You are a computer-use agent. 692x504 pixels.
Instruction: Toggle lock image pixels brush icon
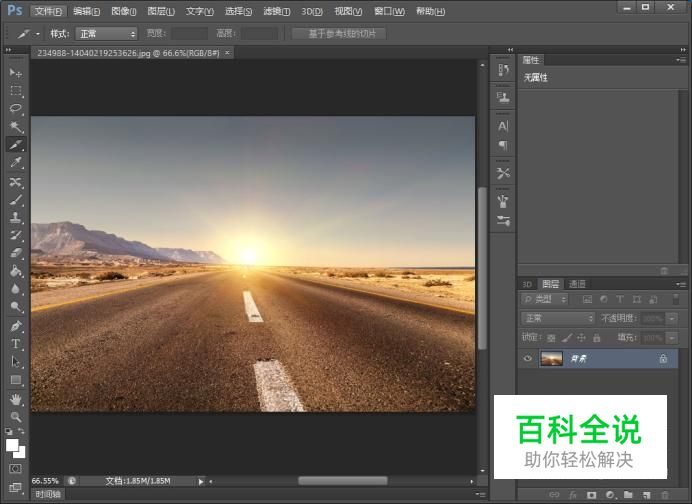(x=567, y=338)
